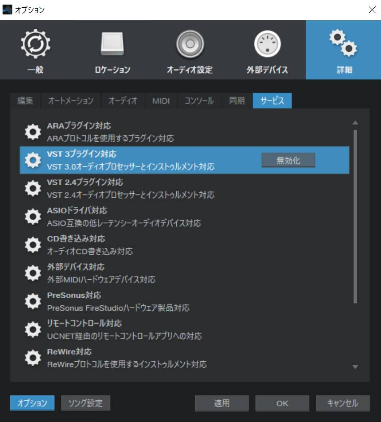This screenshot has width=381, height=422.
Task: Click description '外部MIDIハードウェアデバイス対応'
Action: point(101,279)
